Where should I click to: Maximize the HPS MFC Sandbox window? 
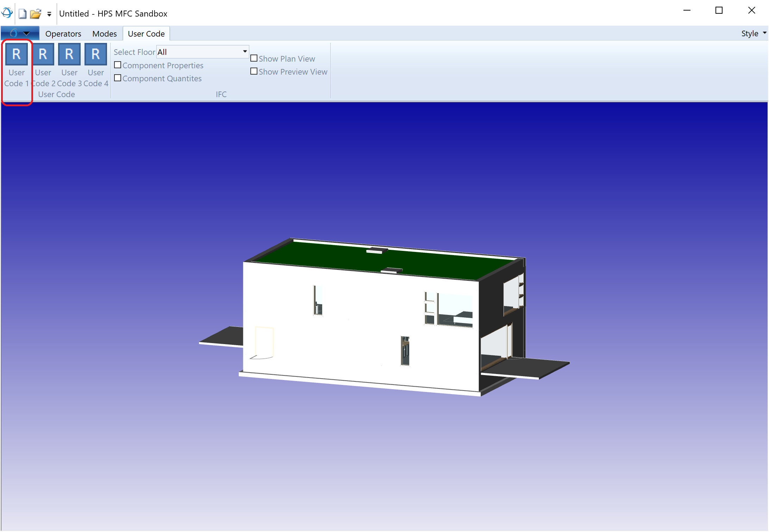719,11
